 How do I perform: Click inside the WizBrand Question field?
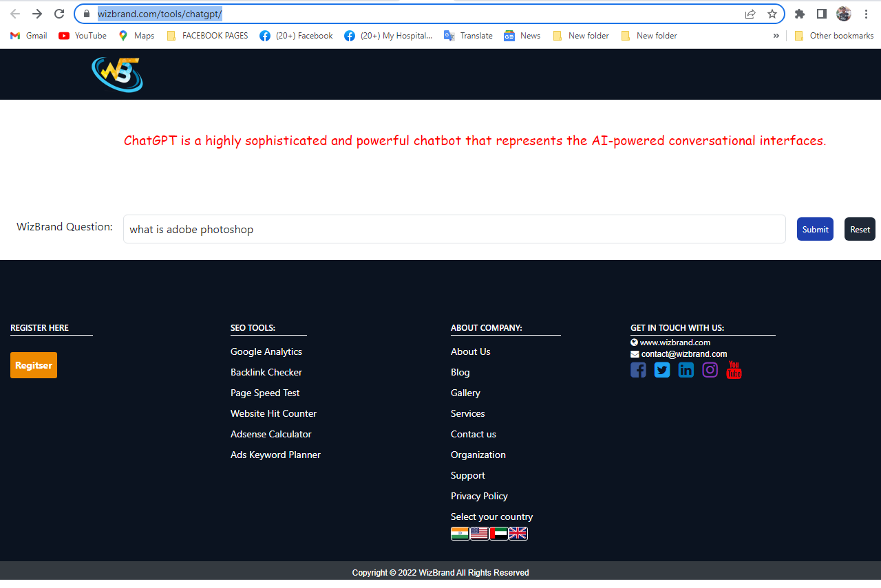[454, 229]
